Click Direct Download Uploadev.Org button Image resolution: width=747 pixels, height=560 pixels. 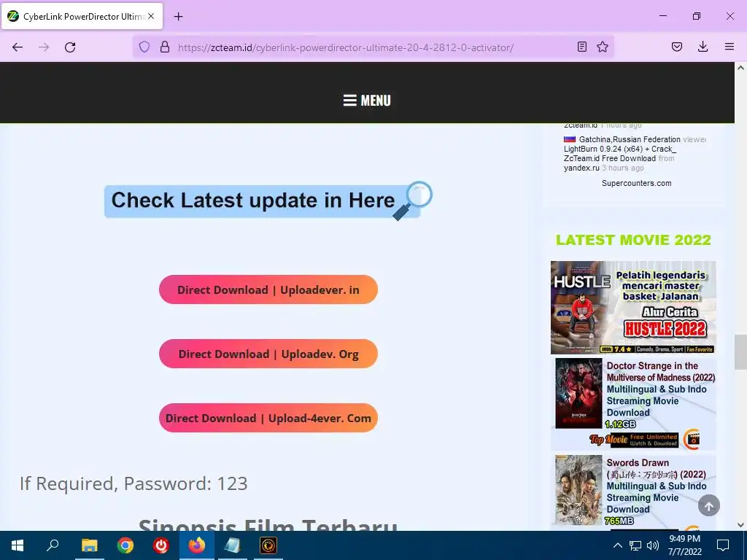point(268,354)
